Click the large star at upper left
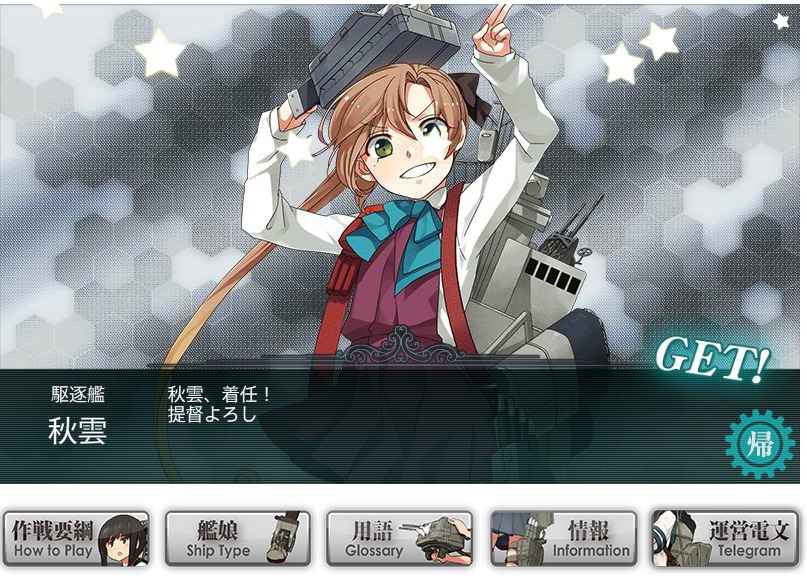Screen dimensions: 807x579 160,53
